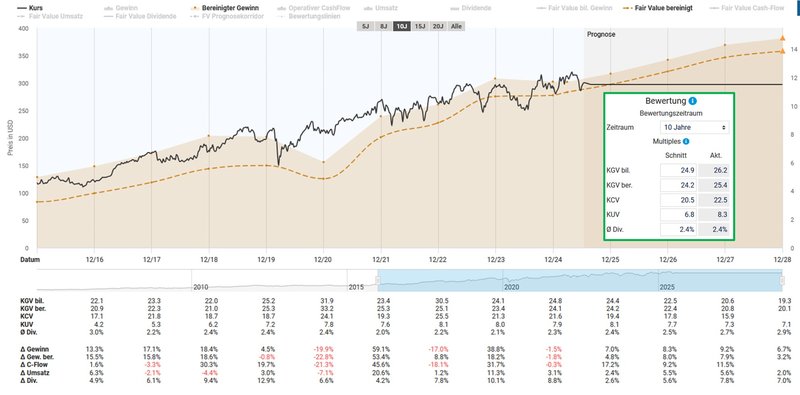Image resolution: width=800 pixels, height=395 pixels.
Task: Open the Zeitraum dropdown showing 10 Jahre
Action: click(x=694, y=127)
